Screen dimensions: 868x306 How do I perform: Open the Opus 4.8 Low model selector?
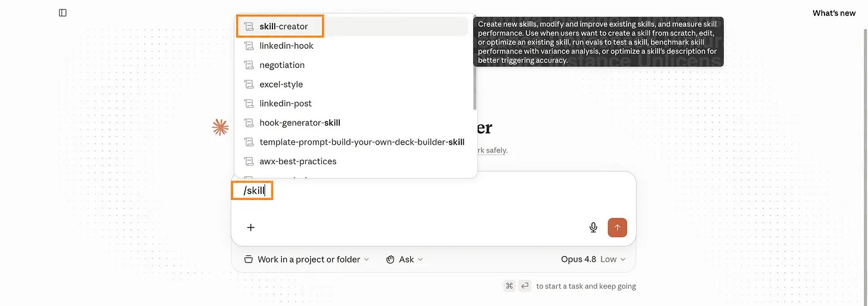593,260
